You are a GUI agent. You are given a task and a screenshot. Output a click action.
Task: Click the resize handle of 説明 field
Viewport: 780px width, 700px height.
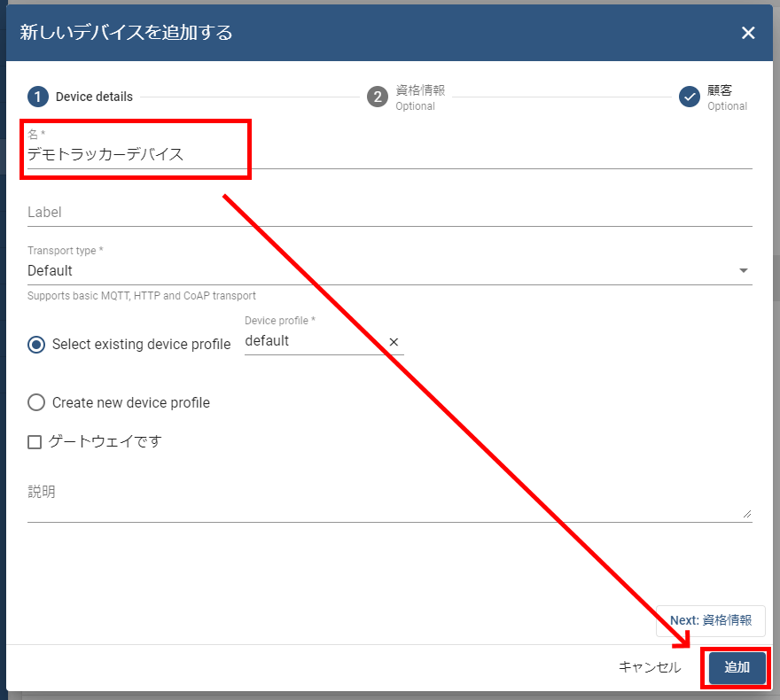tap(747, 514)
